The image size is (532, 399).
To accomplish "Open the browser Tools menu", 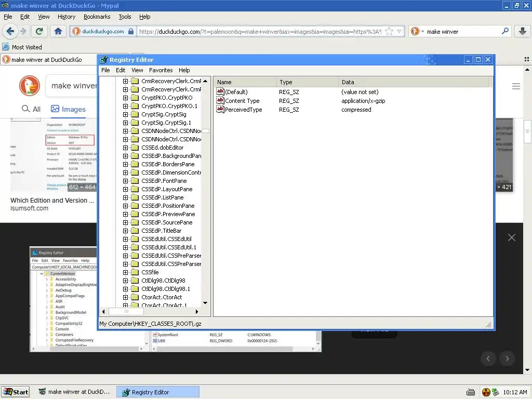I will [x=125, y=17].
